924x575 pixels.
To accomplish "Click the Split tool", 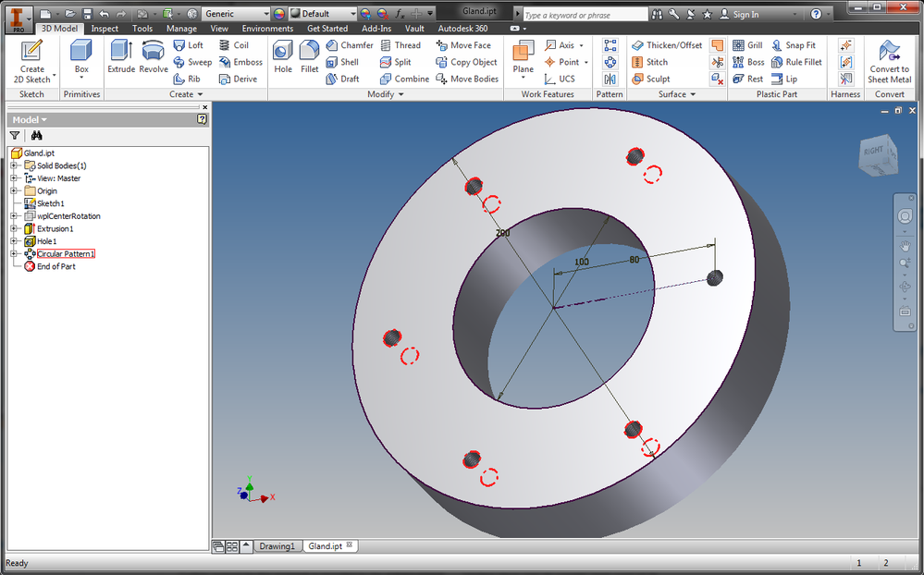I will (x=396, y=62).
